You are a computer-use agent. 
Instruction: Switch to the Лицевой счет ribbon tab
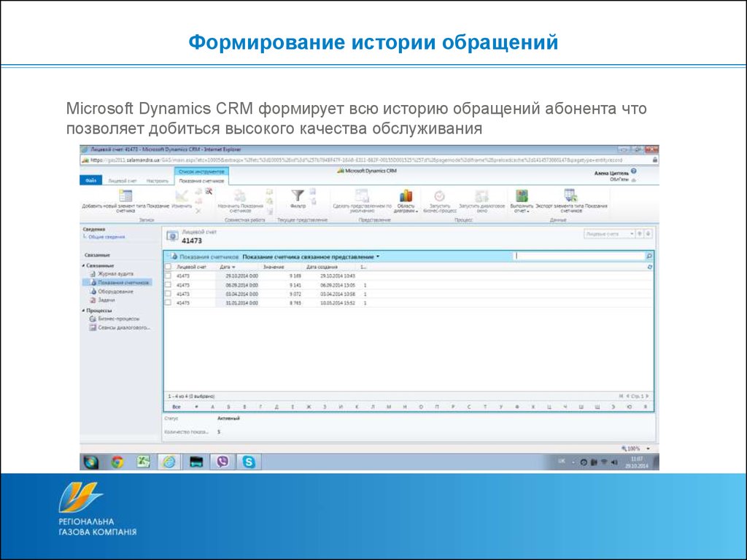(x=123, y=181)
